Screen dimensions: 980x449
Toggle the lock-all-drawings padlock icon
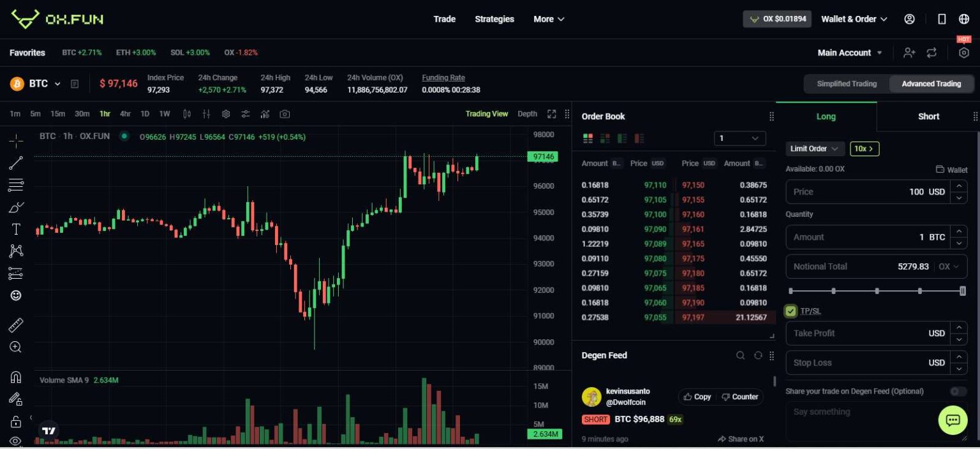(x=15, y=421)
